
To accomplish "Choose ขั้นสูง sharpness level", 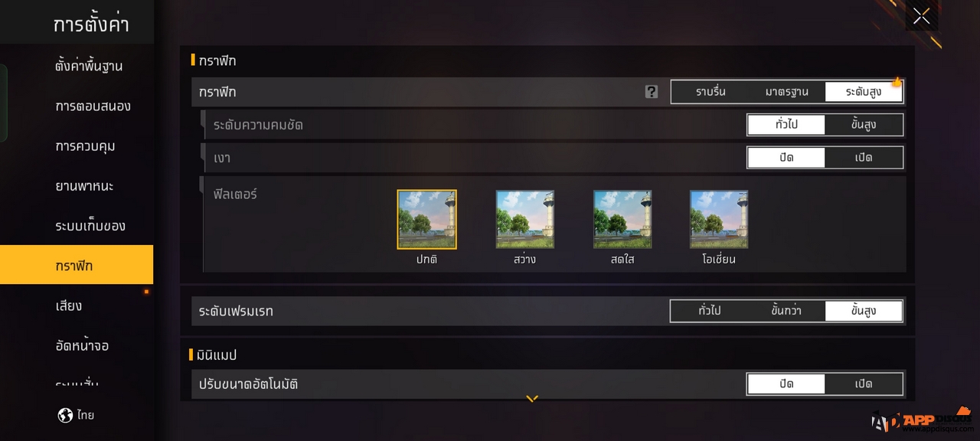I will [x=864, y=124].
